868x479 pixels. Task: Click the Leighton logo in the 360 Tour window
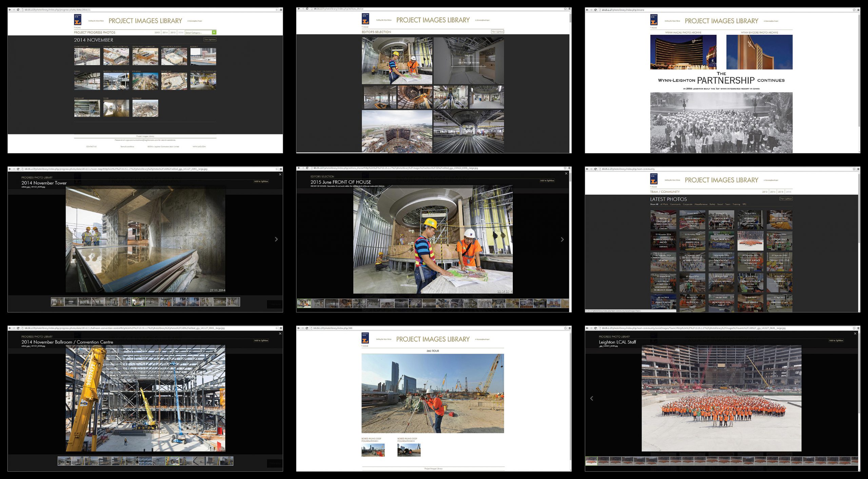pyautogui.click(x=365, y=338)
